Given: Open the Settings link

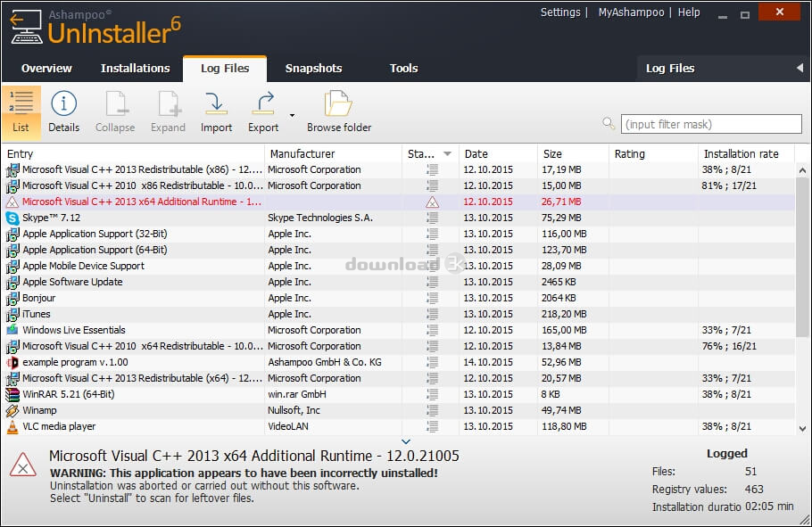Looking at the screenshot, I should [560, 12].
